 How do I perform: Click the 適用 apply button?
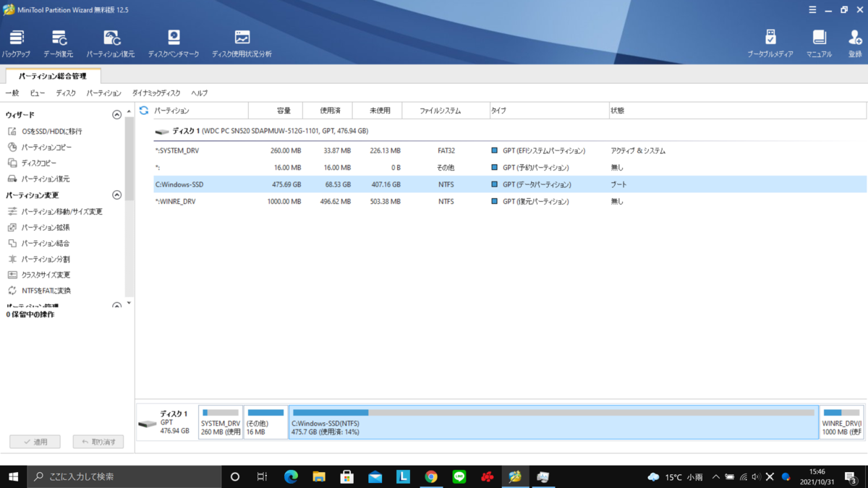click(x=34, y=442)
